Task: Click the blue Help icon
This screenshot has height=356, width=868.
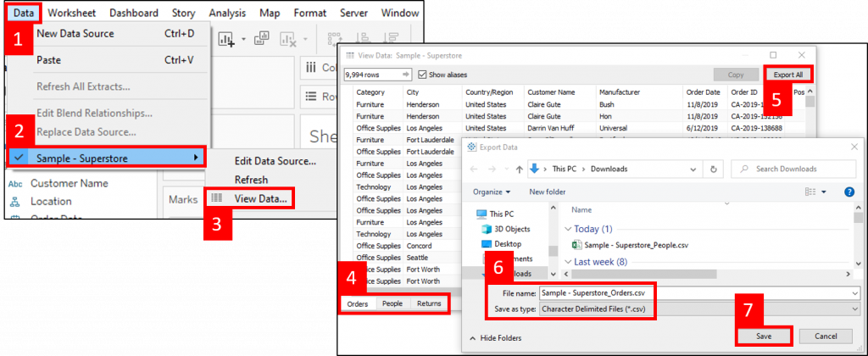Action: 849,192
